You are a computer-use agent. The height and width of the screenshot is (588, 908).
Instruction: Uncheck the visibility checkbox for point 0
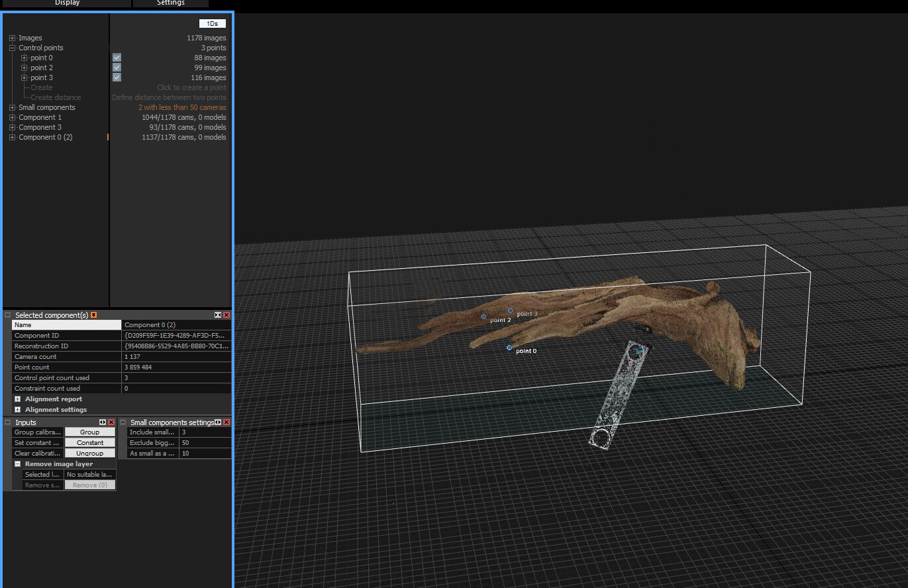(x=117, y=57)
